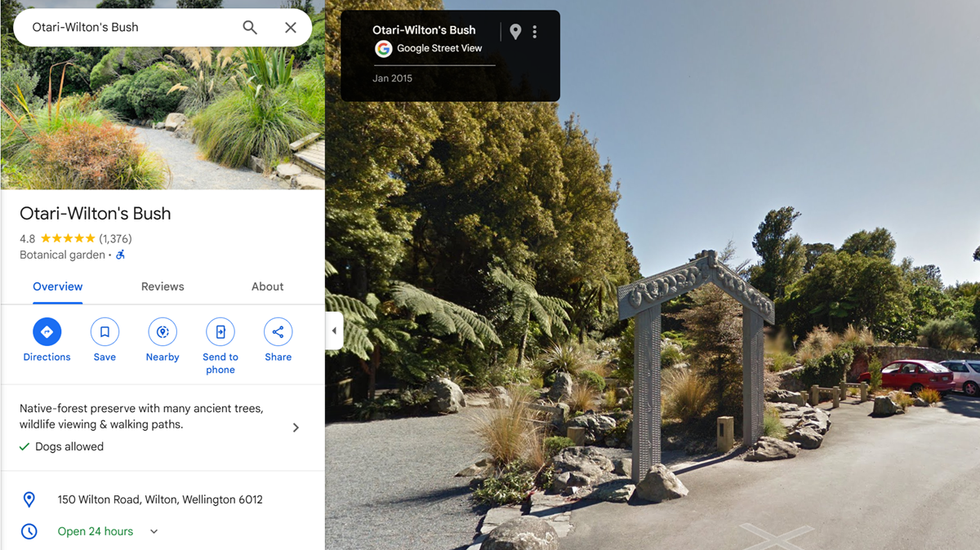Click the location pin in Street View card
The height and width of the screenshot is (550, 980).
click(x=515, y=32)
